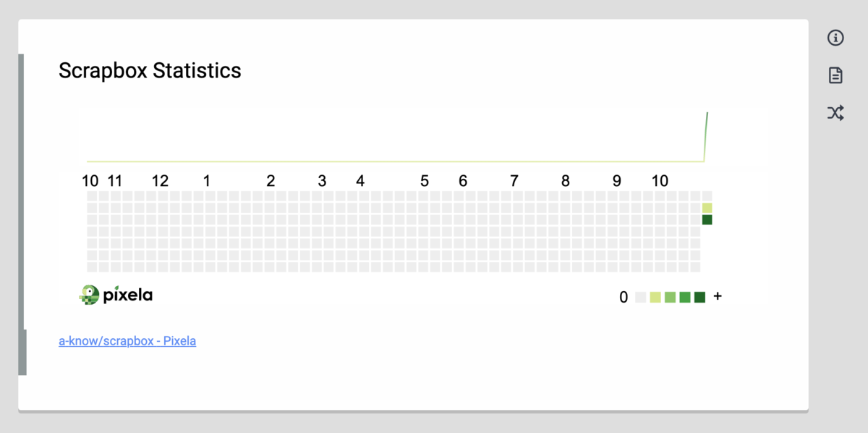The height and width of the screenshot is (433, 868).
Task: Click the shuffle random page icon
Action: (835, 113)
